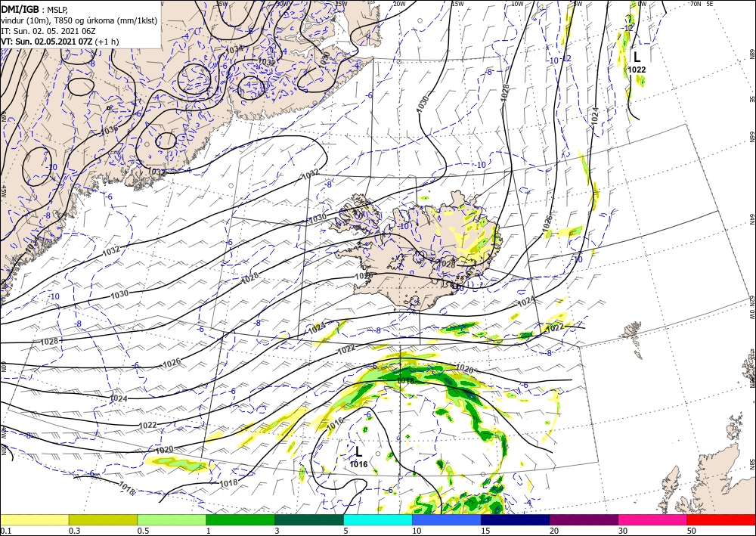Click the 'L' low marker above 1022
756x536 pixels.
637,57
